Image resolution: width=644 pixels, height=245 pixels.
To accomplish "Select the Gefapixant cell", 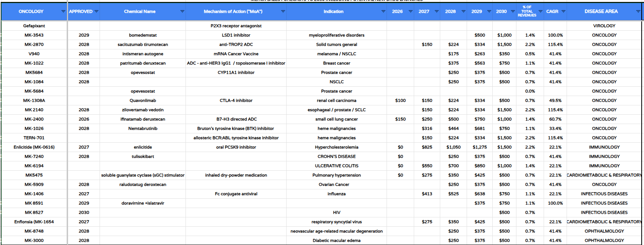I will 34,26.
